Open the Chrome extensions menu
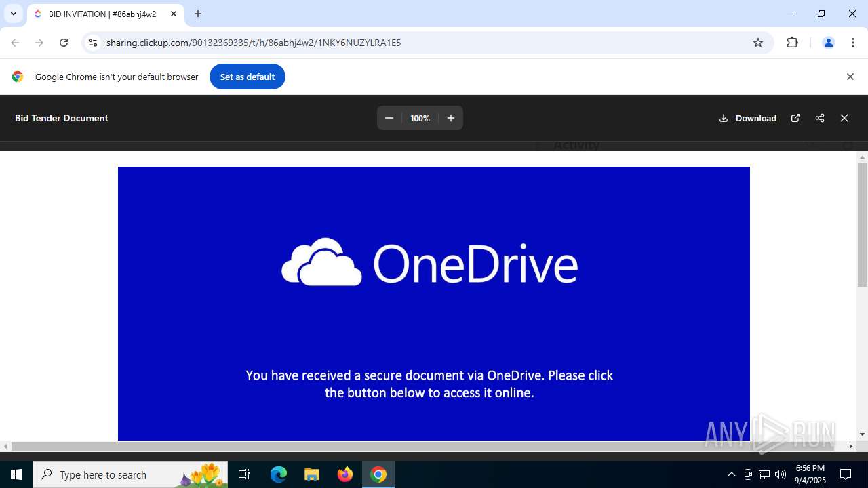 pyautogui.click(x=792, y=43)
